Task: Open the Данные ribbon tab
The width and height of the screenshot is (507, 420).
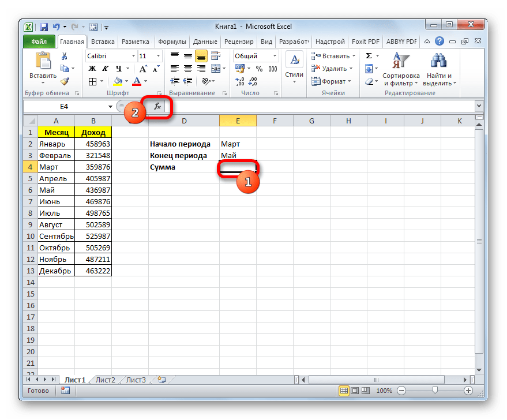Action: (x=205, y=42)
